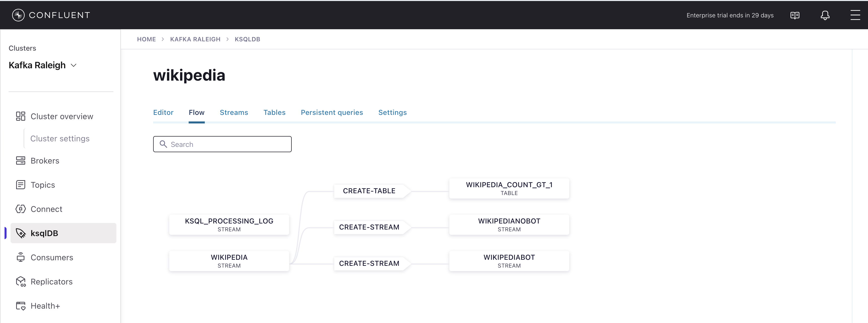Click the Confluent logo icon
This screenshot has height=323, width=868.
(x=18, y=15)
